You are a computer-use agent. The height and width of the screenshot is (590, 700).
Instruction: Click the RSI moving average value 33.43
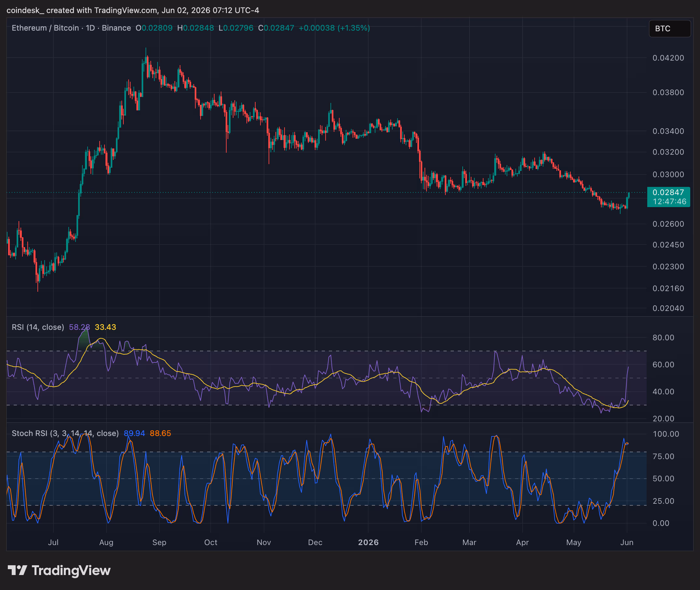point(105,327)
